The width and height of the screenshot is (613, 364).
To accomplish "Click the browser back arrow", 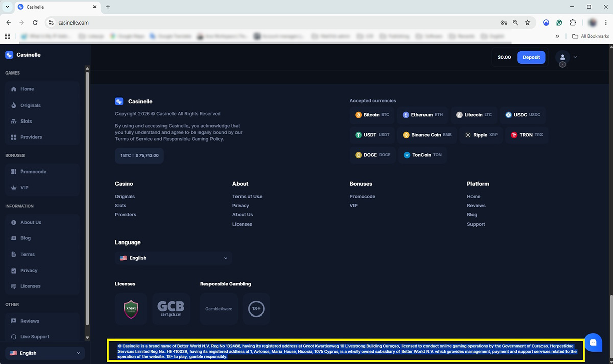I will [8, 22].
